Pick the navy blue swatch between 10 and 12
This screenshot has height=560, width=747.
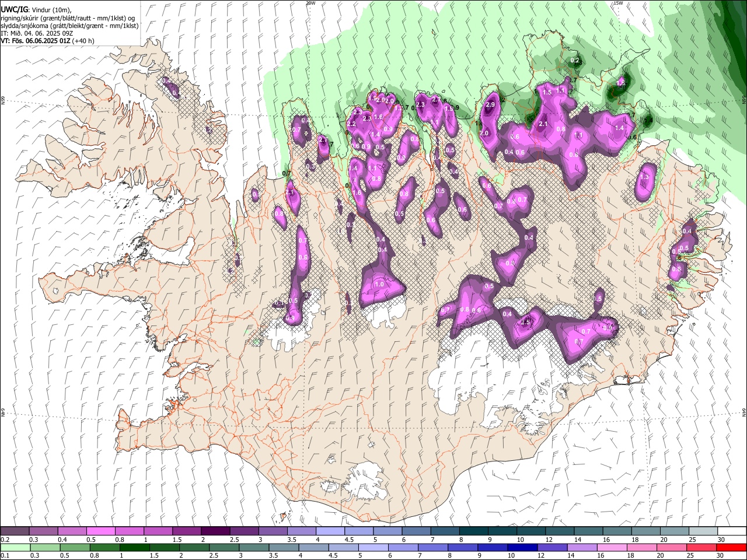523,547
